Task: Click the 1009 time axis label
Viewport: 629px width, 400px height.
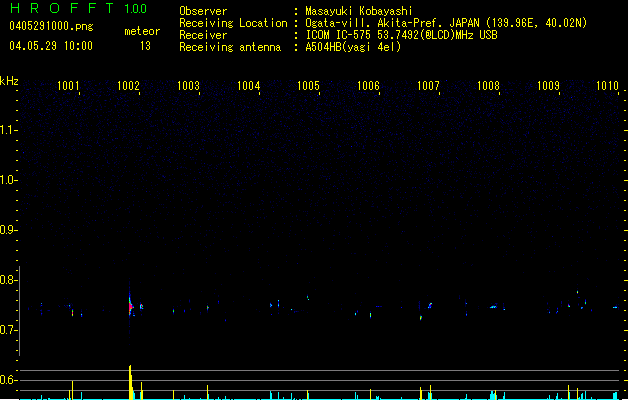Action: click(548, 85)
